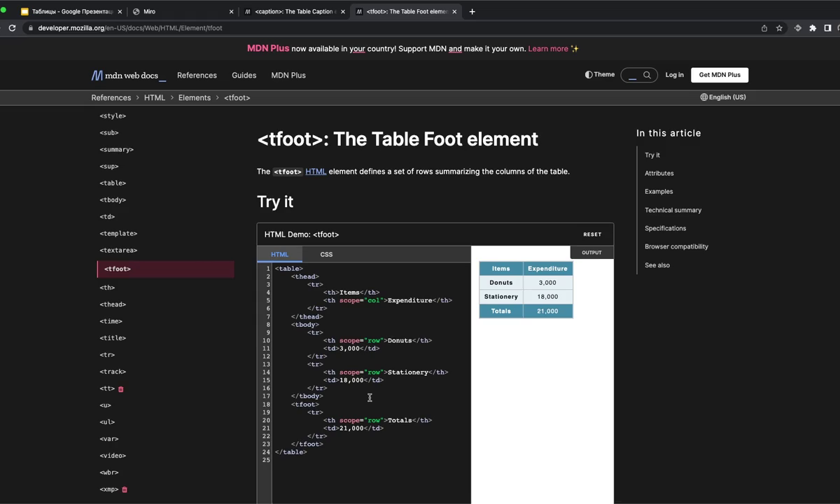Screen dimensions: 840x504
Task: Click the deprecated trash icon next to <tt>
Action: click(x=121, y=389)
